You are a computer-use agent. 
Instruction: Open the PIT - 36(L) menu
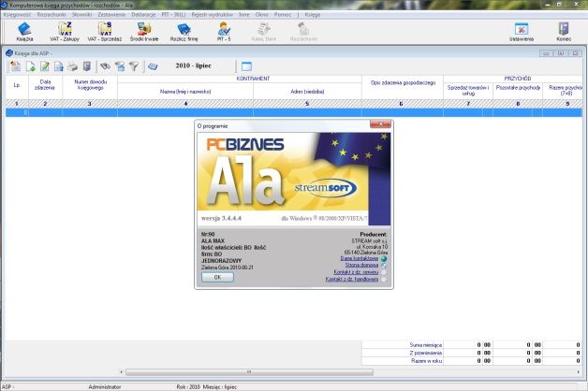click(173, 15)
